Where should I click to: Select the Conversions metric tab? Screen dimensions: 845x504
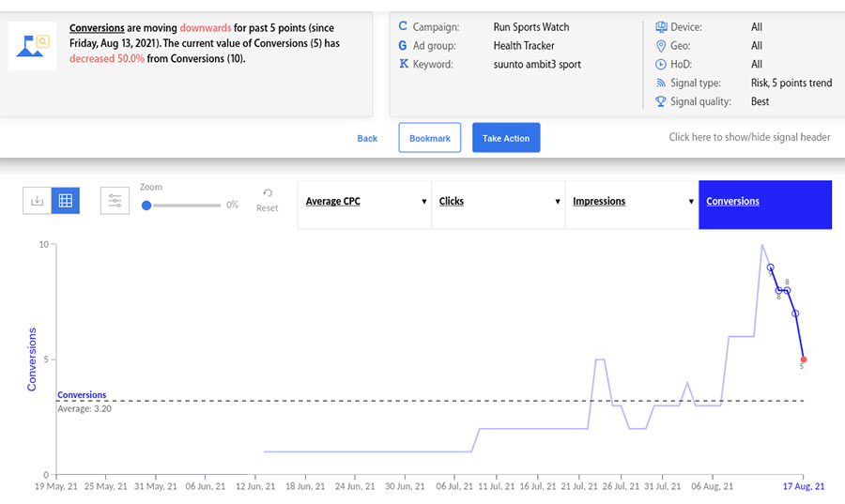coord(765,205)
